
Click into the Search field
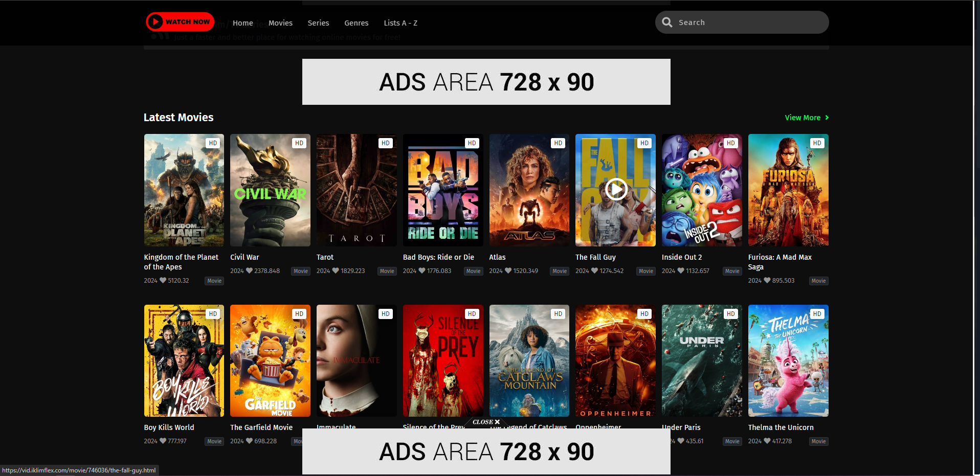[742, 22]
